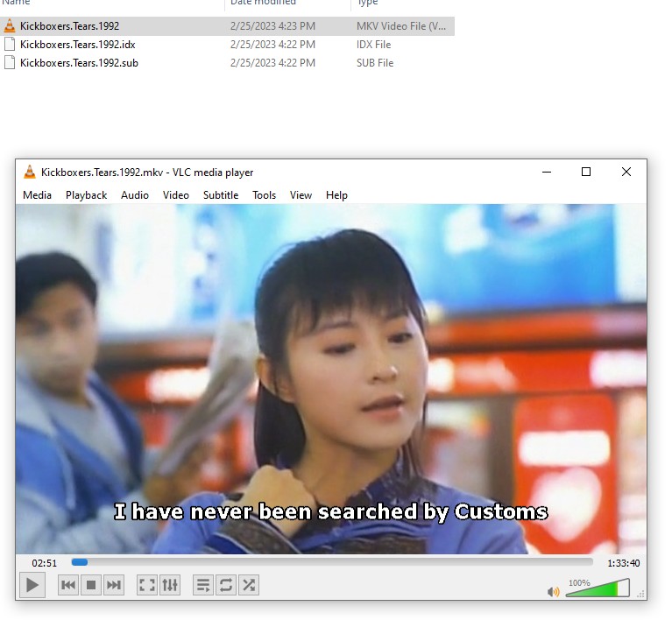Open the Subtitle menu
Viewport: 672px width, 620px height.
[x=221, y=195]
